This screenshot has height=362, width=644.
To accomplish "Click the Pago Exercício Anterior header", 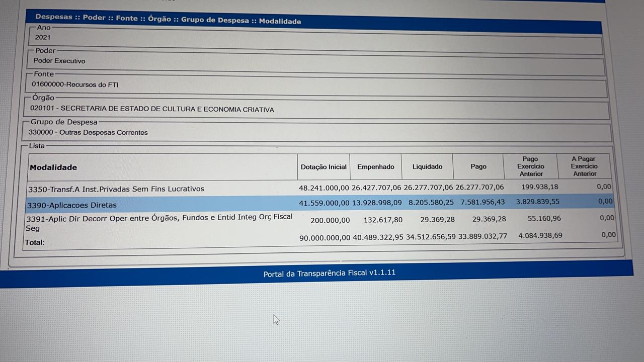I will 530,166.
